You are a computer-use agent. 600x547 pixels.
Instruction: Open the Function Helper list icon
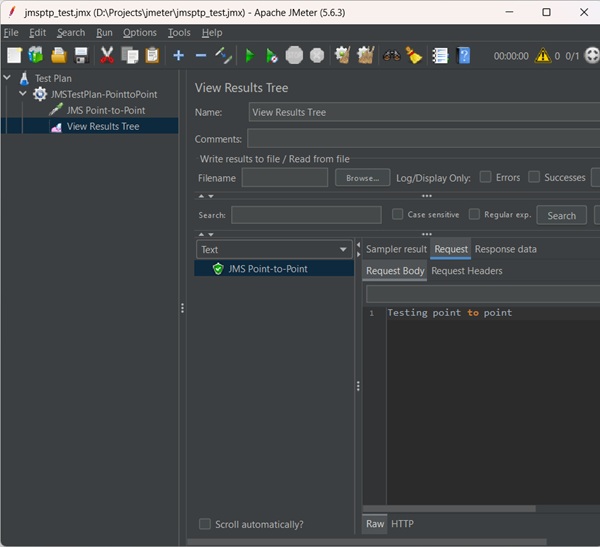click(440, 56)
